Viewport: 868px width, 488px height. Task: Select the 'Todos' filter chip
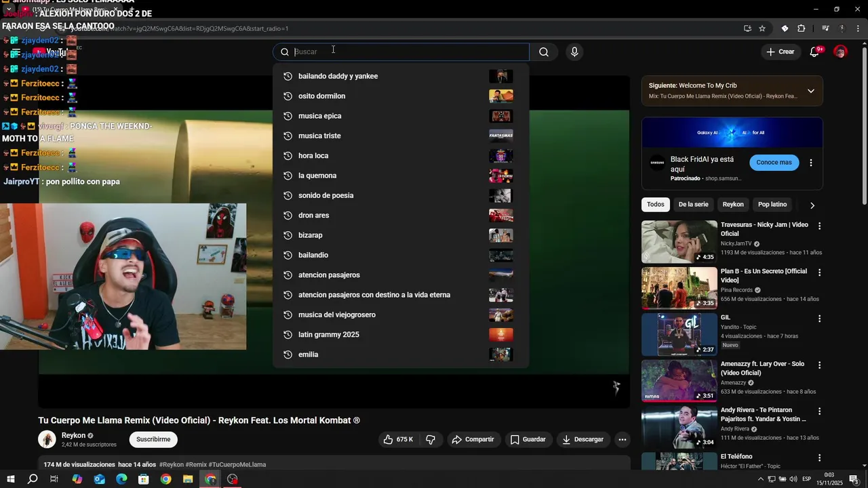click(656, 205)
